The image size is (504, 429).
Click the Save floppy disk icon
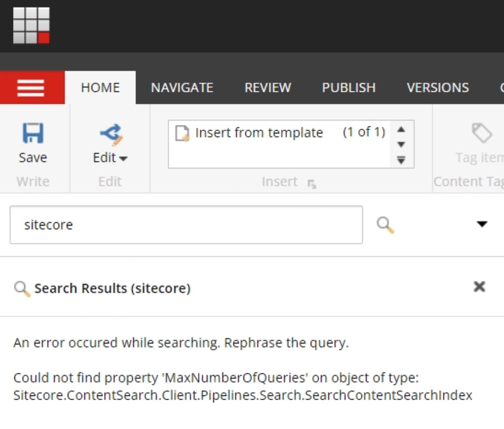pyautogui.click(x=33, y=134)
